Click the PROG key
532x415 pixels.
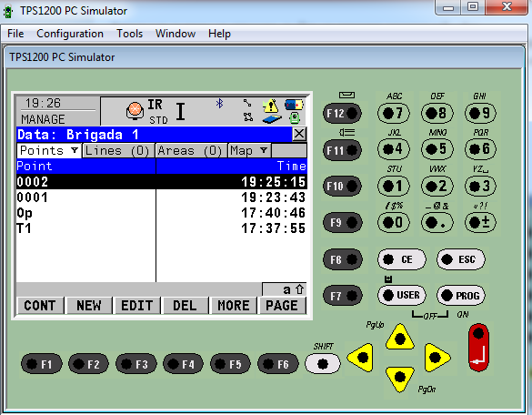click(x=461, y=295)
